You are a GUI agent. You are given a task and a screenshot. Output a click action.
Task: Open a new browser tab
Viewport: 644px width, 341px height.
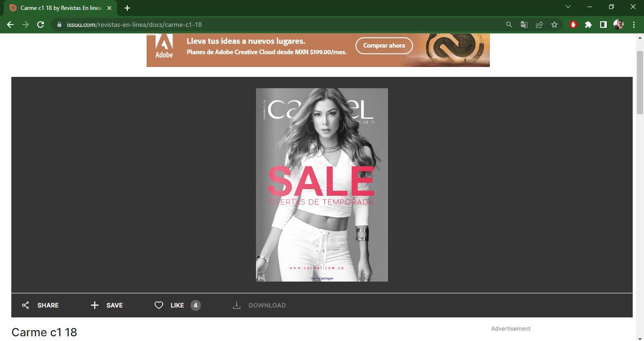(x=127, y=8)
